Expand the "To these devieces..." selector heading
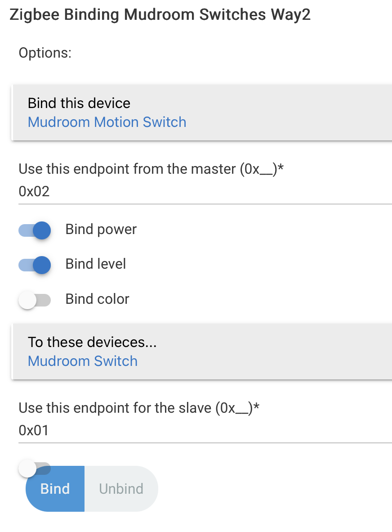This screenshot has width=392, height=532. (x=92, y=342)
